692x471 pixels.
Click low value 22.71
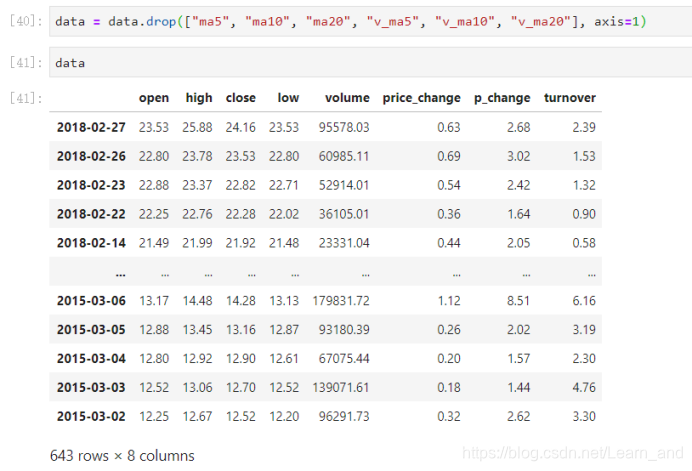284,185
